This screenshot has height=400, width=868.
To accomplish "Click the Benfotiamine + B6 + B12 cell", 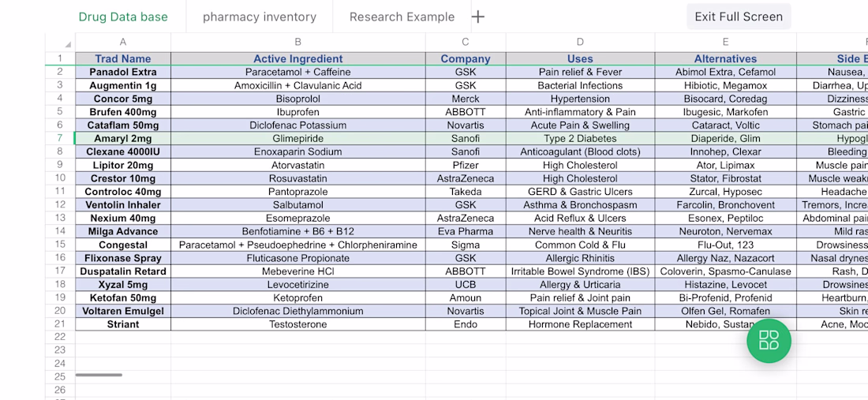I will [297, 231].
